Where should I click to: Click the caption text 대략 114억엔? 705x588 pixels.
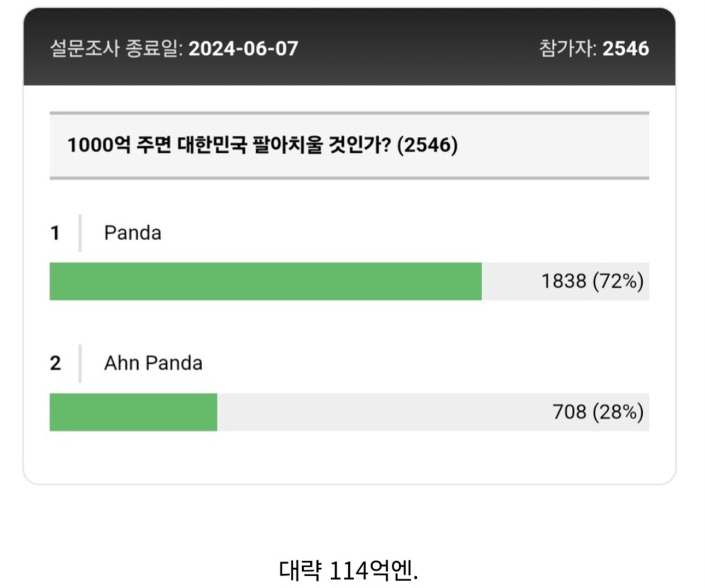(348, 571)
